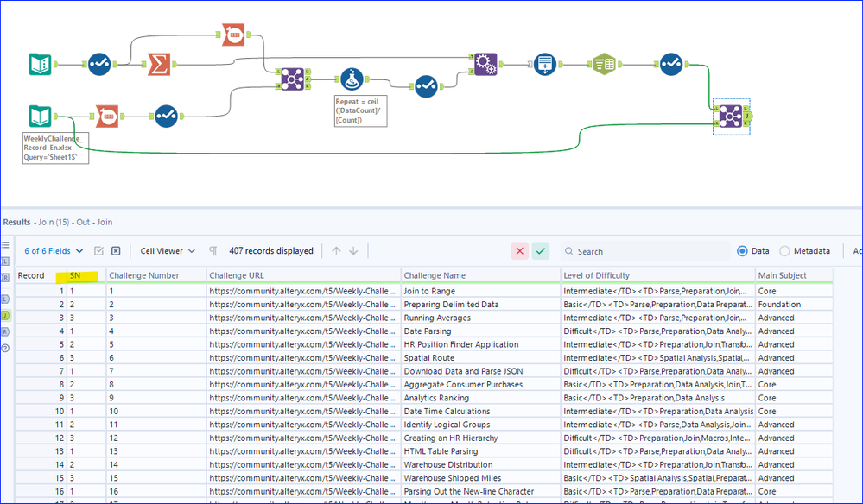Viewport: 863px width, 504px height.
Task: Click into the results Search field
Action: click(645, 251)
